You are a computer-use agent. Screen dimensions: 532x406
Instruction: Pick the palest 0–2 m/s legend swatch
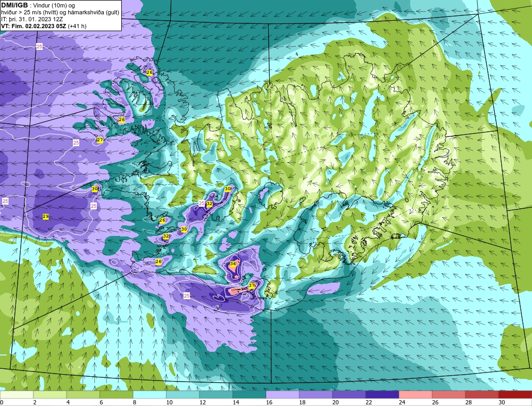pyautogui.click(x=16, y=395)
